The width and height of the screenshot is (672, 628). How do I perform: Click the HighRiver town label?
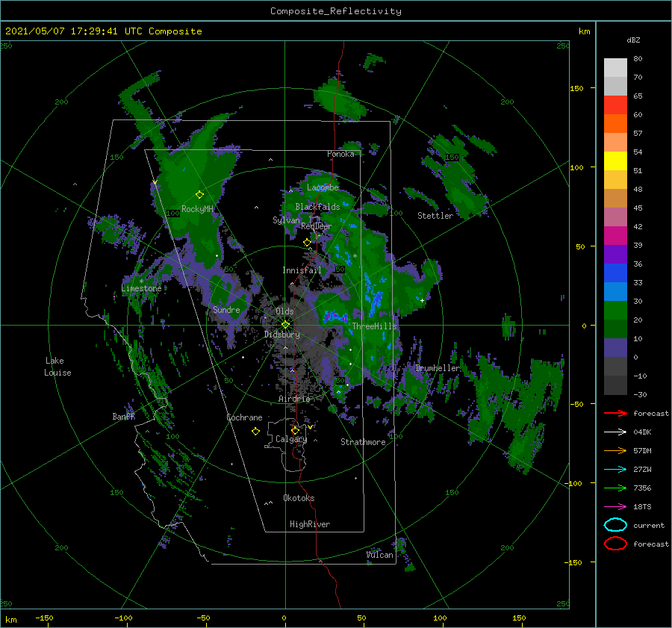tap(310, 524)
